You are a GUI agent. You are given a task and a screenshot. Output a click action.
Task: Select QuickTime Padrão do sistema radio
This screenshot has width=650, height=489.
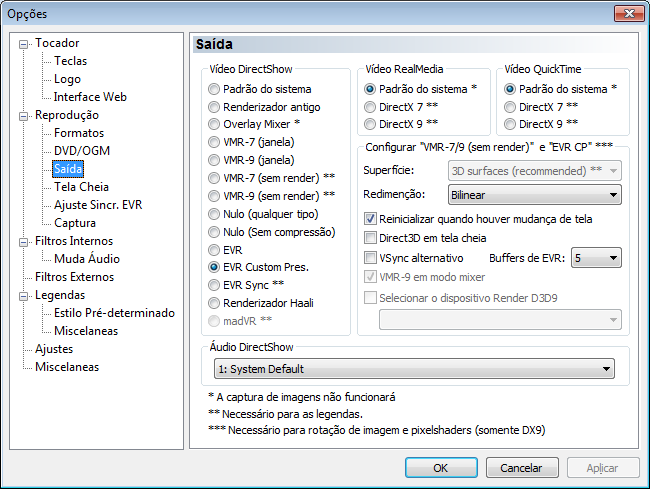[510, 89]
